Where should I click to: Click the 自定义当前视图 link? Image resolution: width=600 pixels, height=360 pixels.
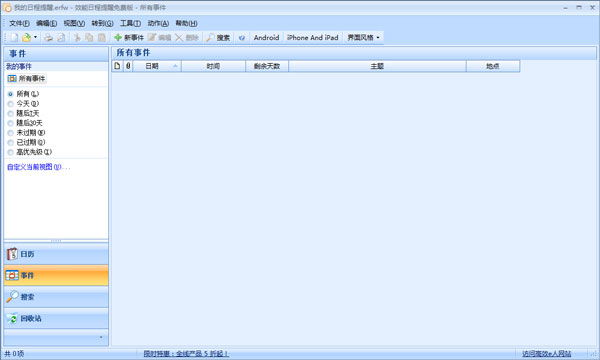(39, 167)
